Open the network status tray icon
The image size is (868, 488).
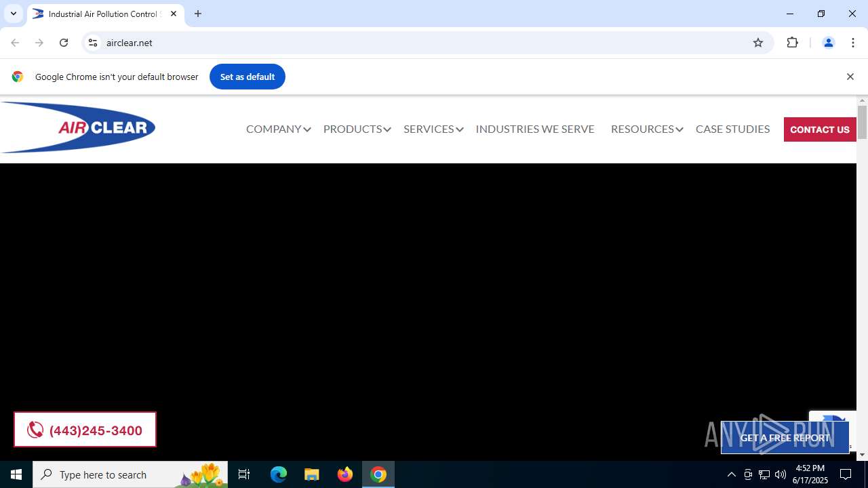764,474
